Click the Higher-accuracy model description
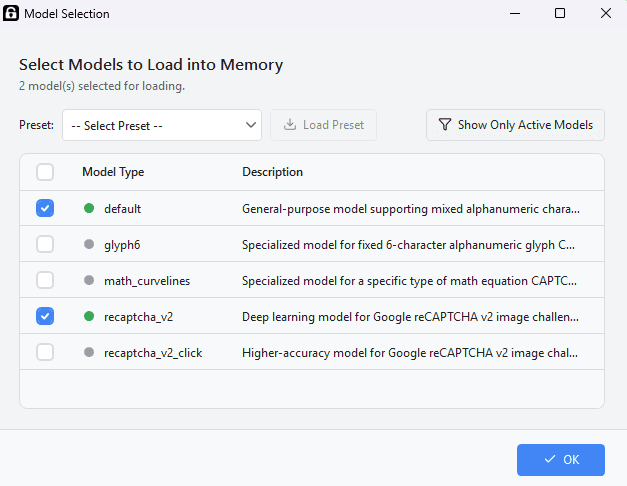 coord(410,353)
